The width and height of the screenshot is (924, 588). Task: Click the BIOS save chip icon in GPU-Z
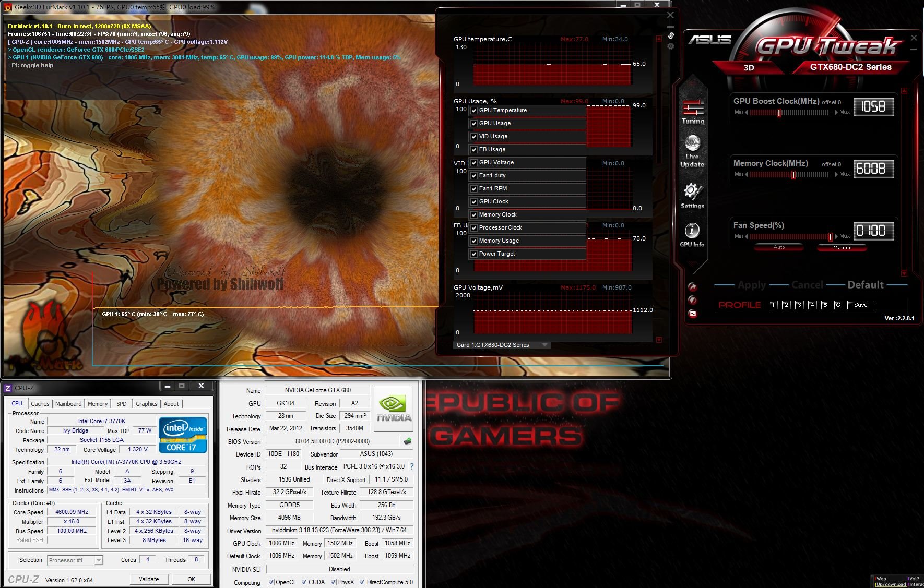click(x=408, y=441)
